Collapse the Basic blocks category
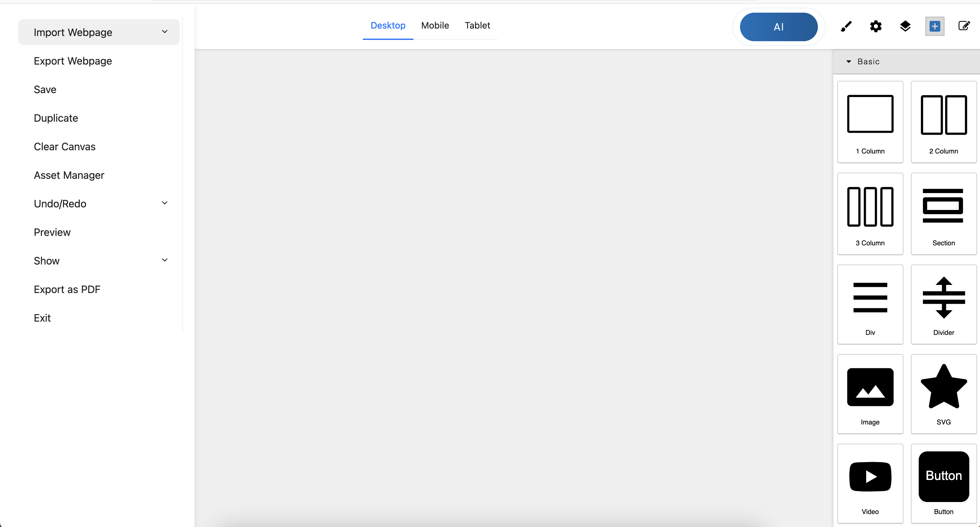980x527 pixels. 848,62
